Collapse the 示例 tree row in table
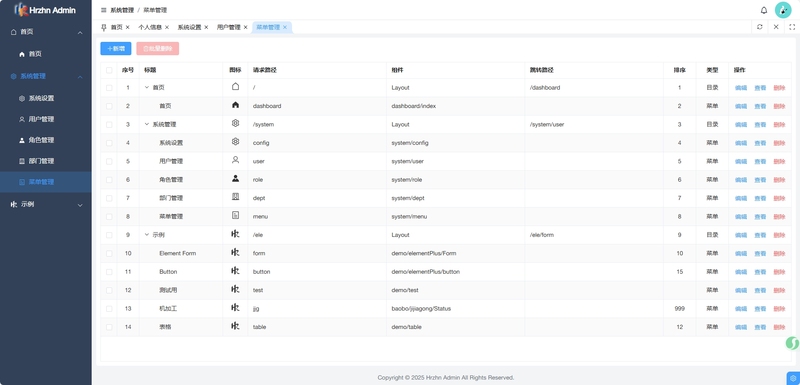The width and height of the screenshot is (800, 385). (x=147, y=235)
